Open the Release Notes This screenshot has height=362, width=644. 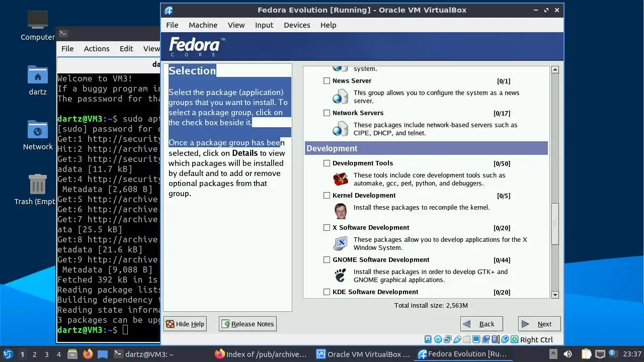pyautogui.click(x=248, y=324)
